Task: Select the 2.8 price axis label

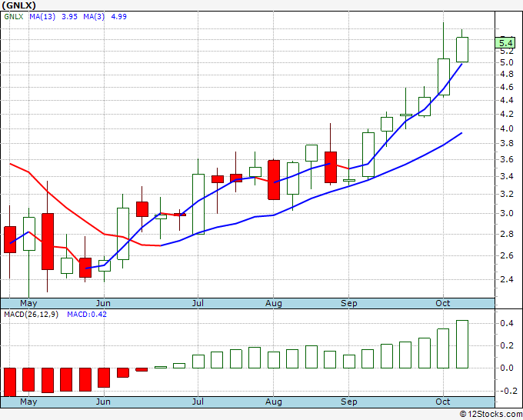Action: point(507,234)
